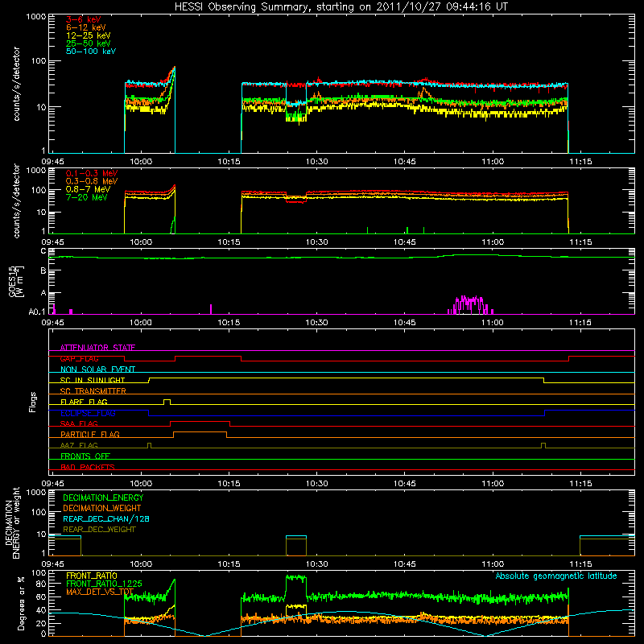The height and width of the screenshot is (644, 644).
Task: Click the 10:30 tick label under keV panel
Action: click(317, 162)
